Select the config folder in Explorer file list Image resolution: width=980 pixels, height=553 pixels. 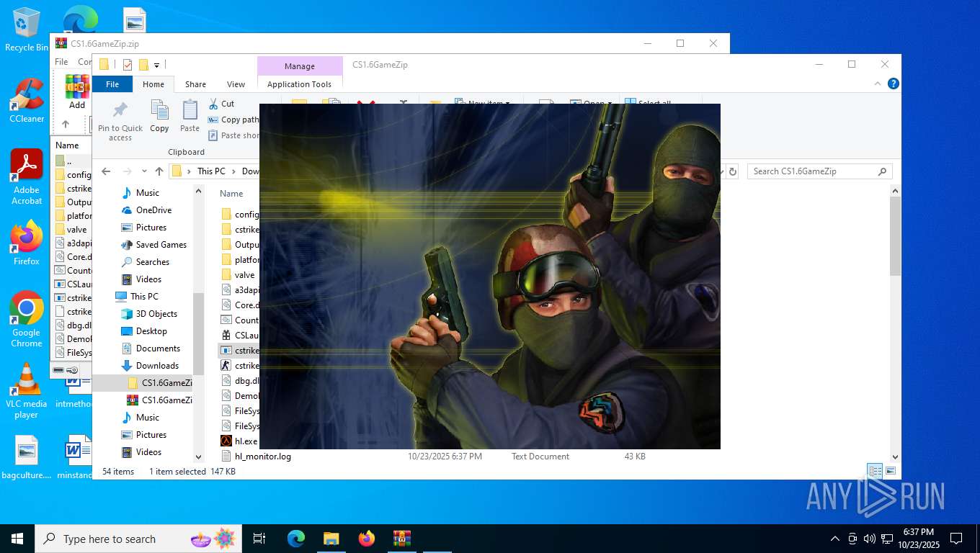[240, 215]
